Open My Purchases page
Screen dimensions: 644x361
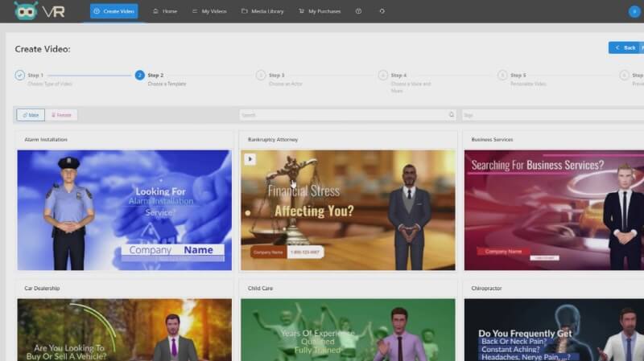[x=320, y=11]
